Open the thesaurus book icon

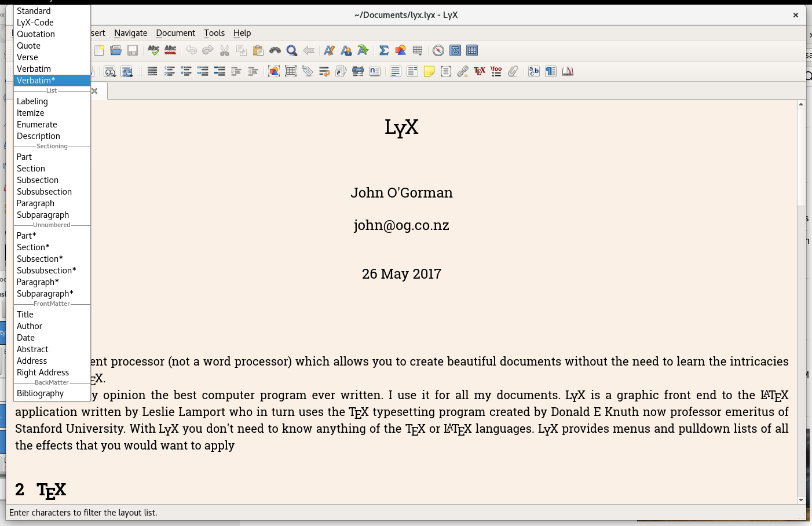click(568, 71)
